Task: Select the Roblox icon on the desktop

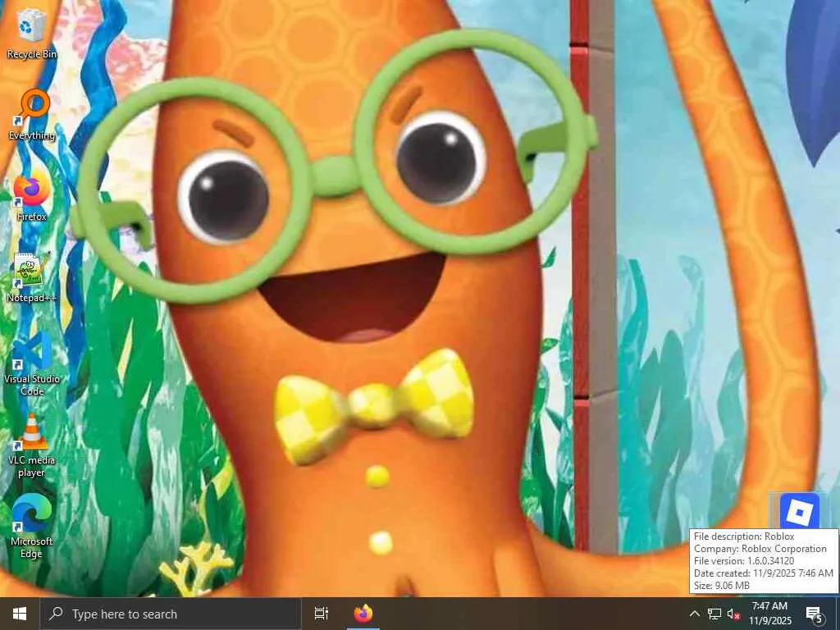Action: click(799, 512)
